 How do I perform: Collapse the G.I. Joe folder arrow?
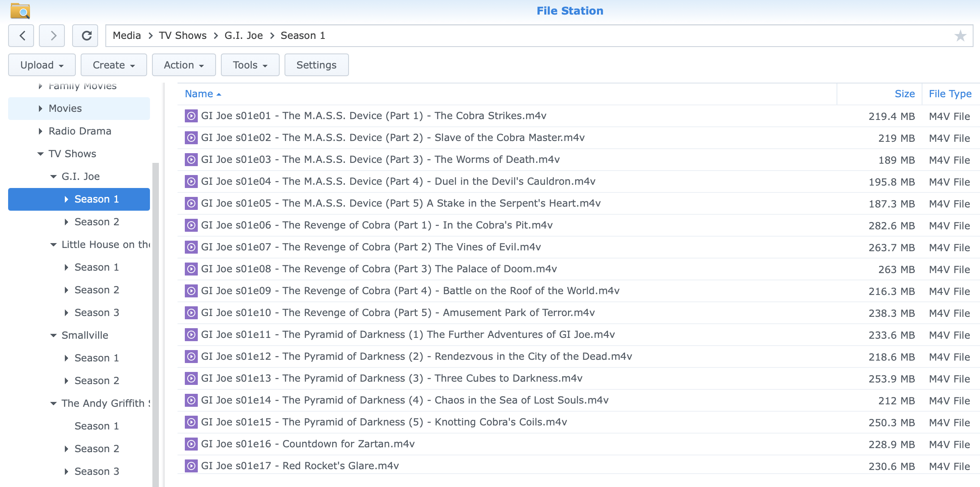tap(53, 177)
